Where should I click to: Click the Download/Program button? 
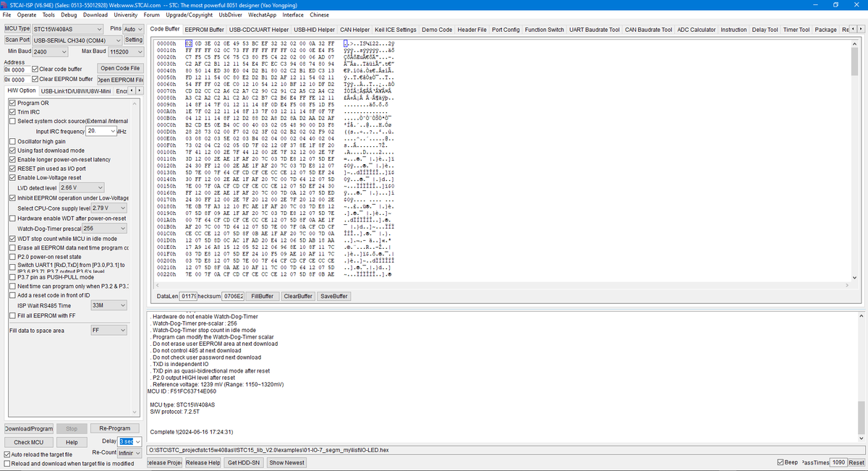point(29,428)
